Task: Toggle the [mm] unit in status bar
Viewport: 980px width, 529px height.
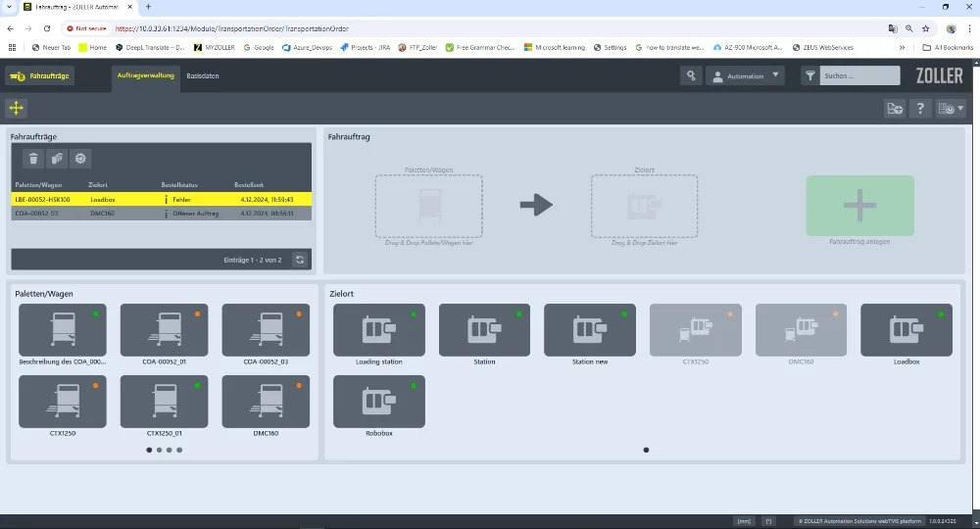Action: 744,521
